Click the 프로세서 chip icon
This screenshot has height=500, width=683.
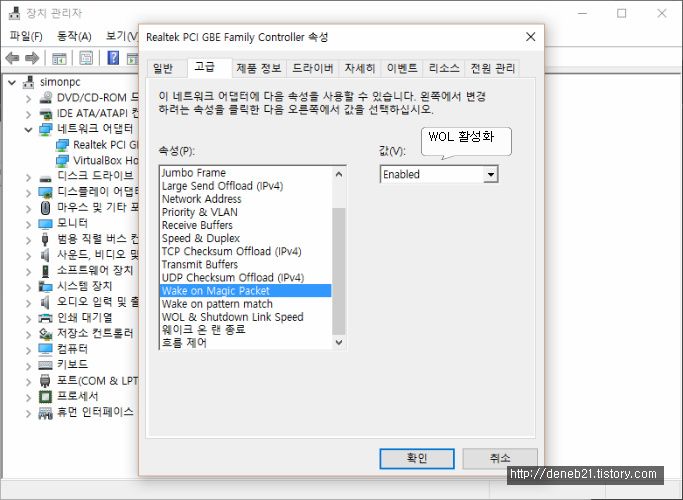45,396
